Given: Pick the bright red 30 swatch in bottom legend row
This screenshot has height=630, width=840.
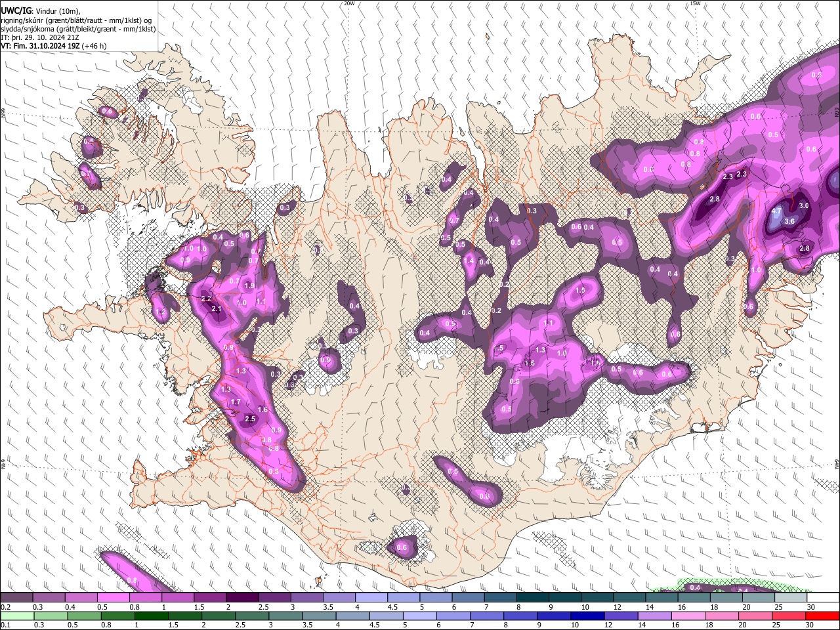Looking at the screenshot, I should 823,616.
